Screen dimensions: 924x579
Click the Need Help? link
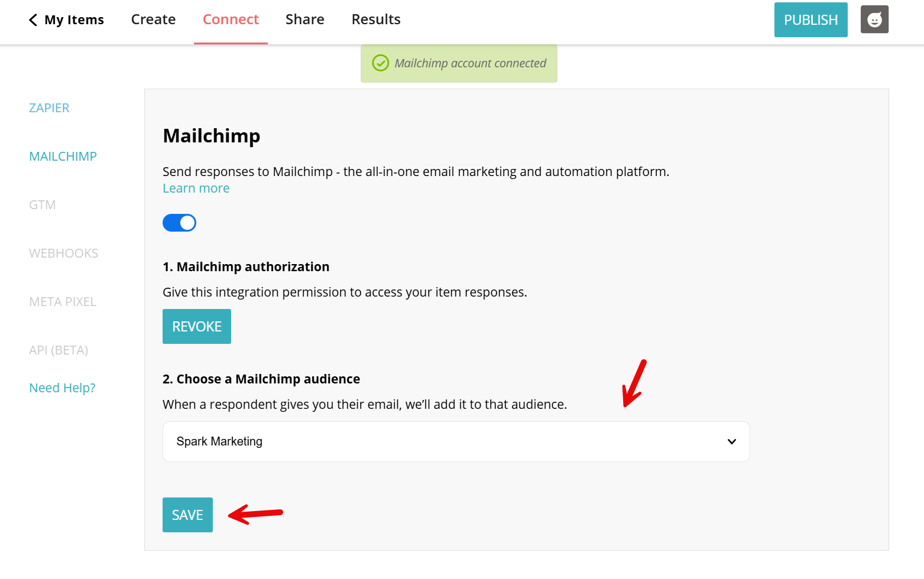(x=62, y=388)
